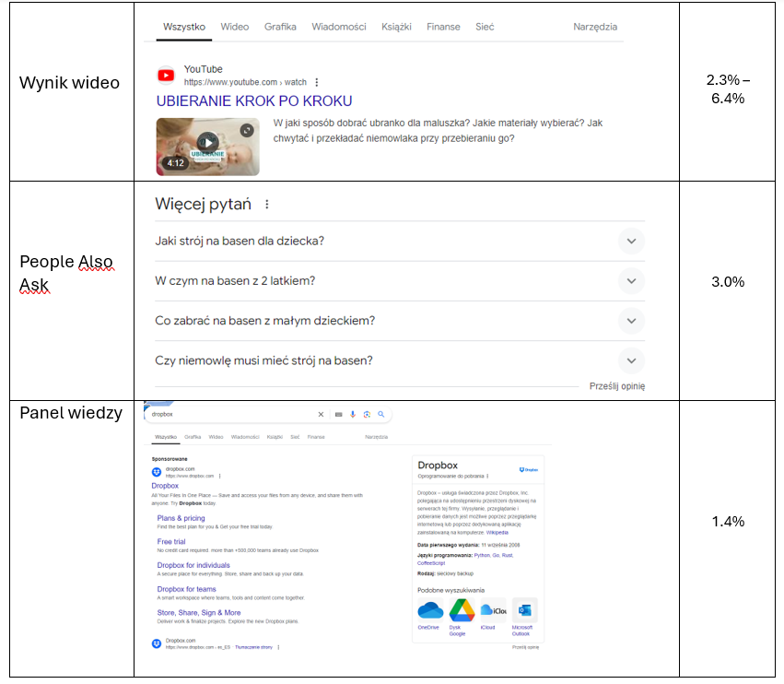Open three-dot menu beside YouTube result URL
Screen dimensions: 784x684
pyautogui.click(x=317, y=82)
